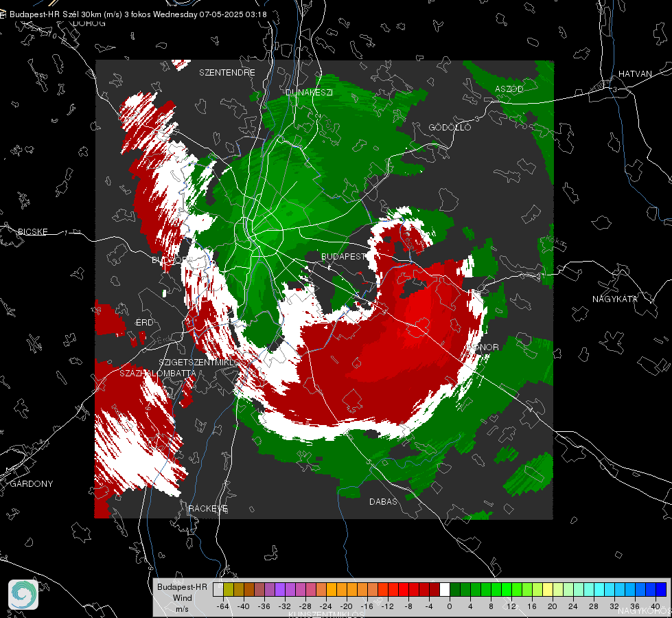
Task: Pick the deep blue last legend swatch
Action: point(661,589)
